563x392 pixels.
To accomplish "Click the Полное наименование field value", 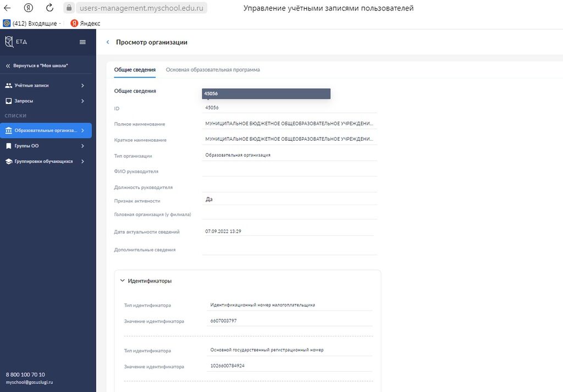I will (290, 124).
